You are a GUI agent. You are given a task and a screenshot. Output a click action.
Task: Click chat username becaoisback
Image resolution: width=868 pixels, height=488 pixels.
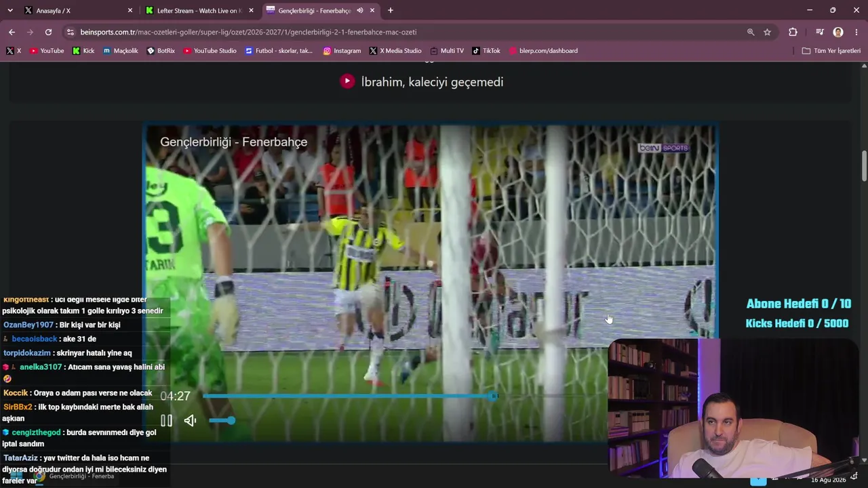pos(35,339)
